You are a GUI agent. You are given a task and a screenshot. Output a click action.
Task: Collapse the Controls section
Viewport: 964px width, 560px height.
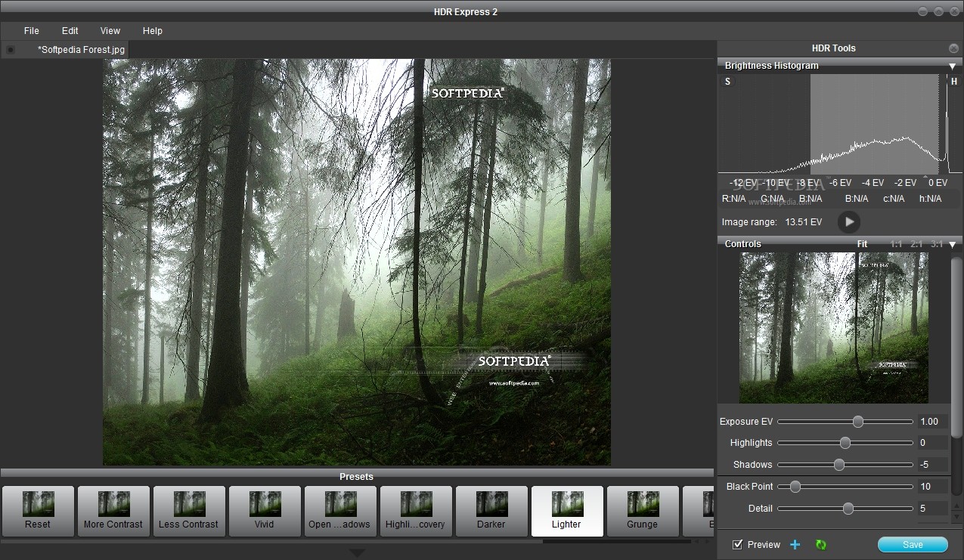pyautogui.click(x=953, y=244)
